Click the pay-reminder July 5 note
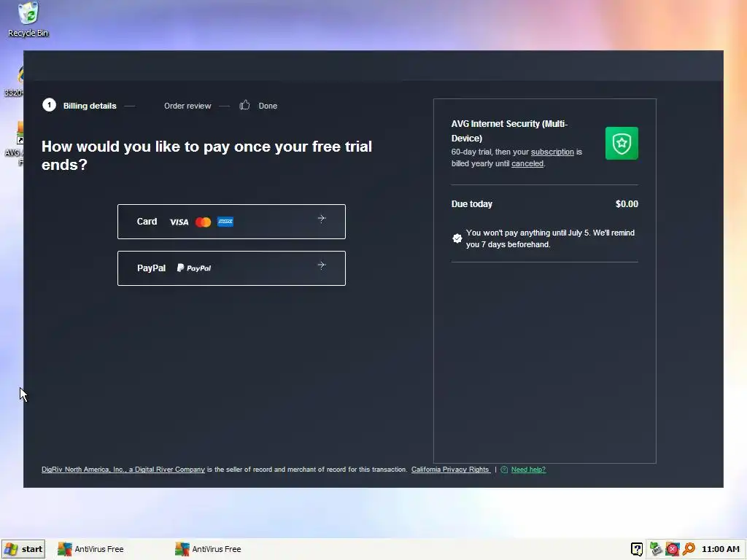The width and height of the screenshot is (747, 560). (550, 238)
